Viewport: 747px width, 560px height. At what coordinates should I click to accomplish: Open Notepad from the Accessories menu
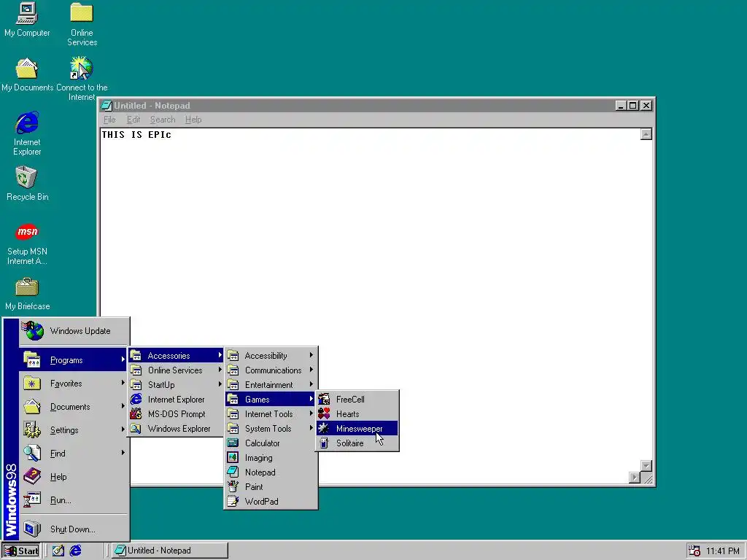tap(271, 472)
